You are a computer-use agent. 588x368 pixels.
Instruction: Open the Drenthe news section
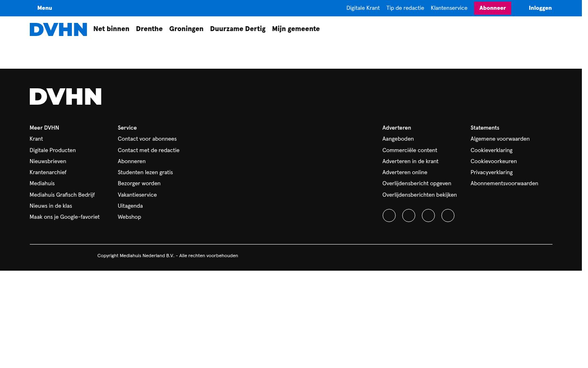pos(149,29)
